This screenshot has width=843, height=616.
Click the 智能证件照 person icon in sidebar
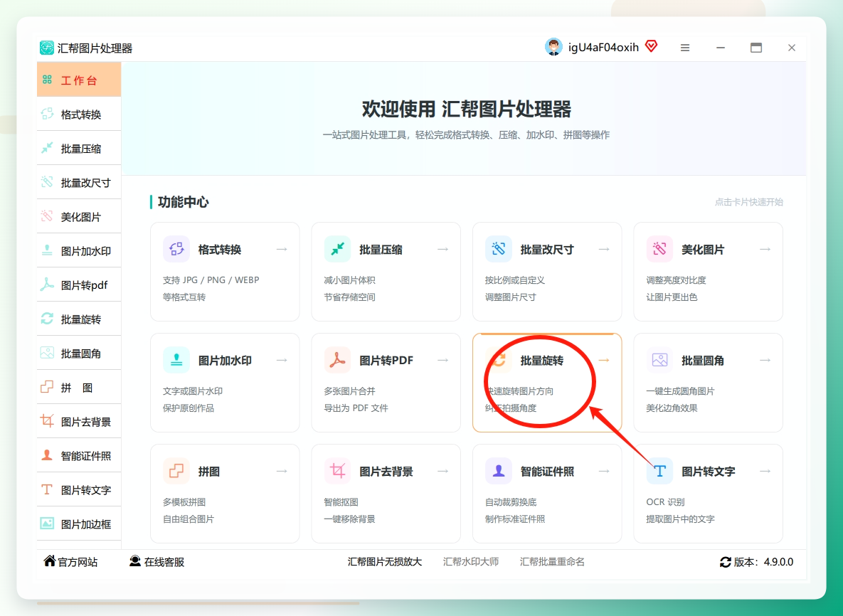[48, 455]
